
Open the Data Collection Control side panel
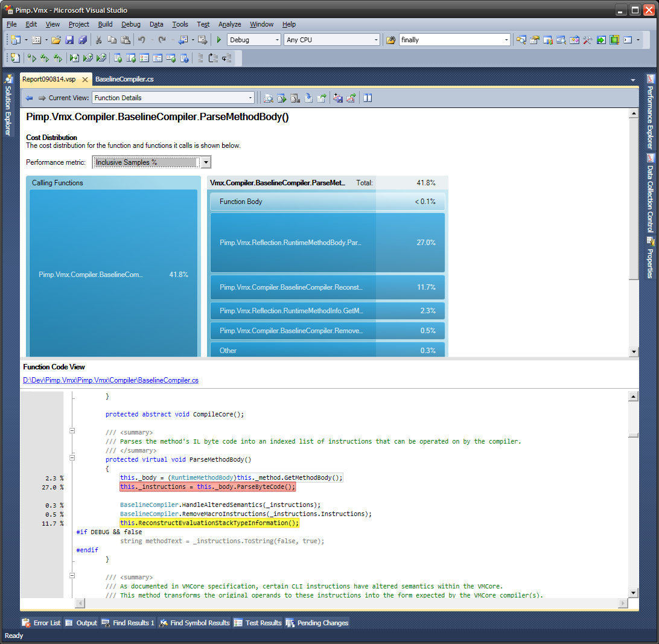coord(650,193)
